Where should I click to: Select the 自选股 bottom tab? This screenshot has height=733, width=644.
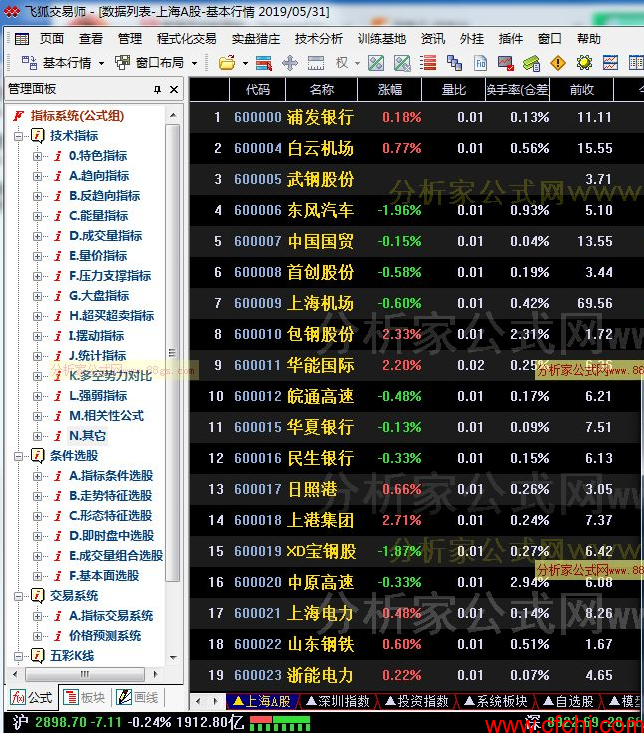(569, 702)
